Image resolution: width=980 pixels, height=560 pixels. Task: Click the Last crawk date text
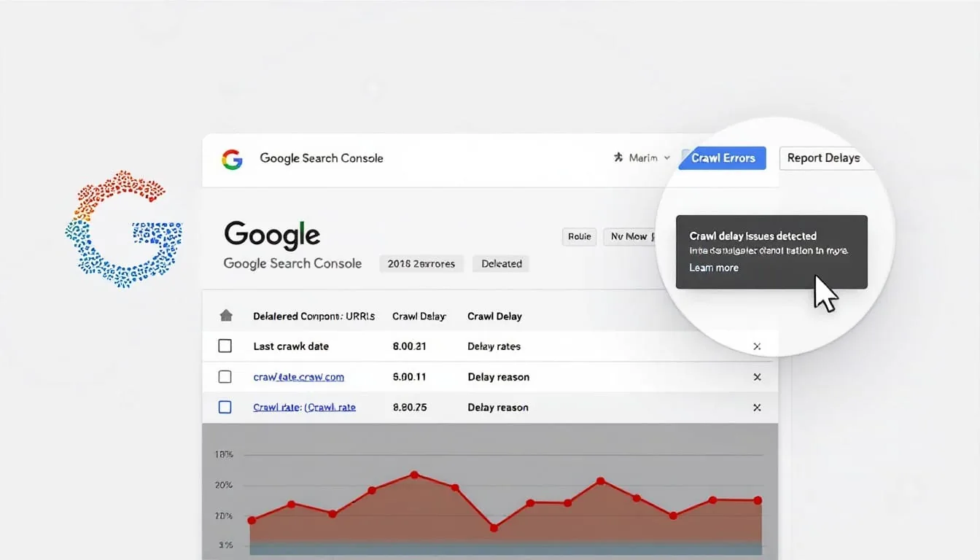[291, 346]
